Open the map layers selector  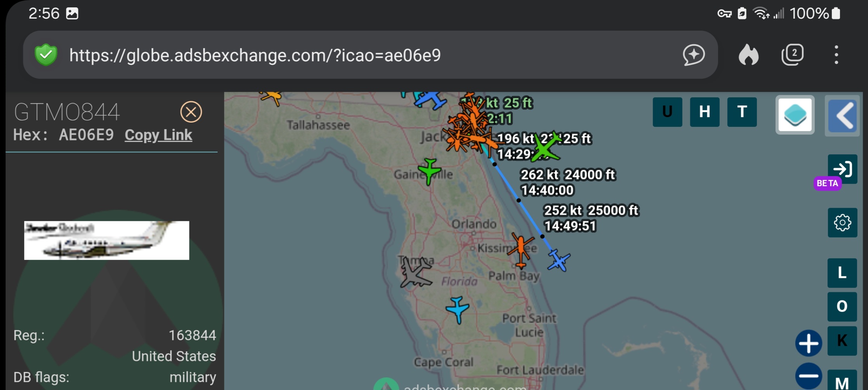point(795,115)
